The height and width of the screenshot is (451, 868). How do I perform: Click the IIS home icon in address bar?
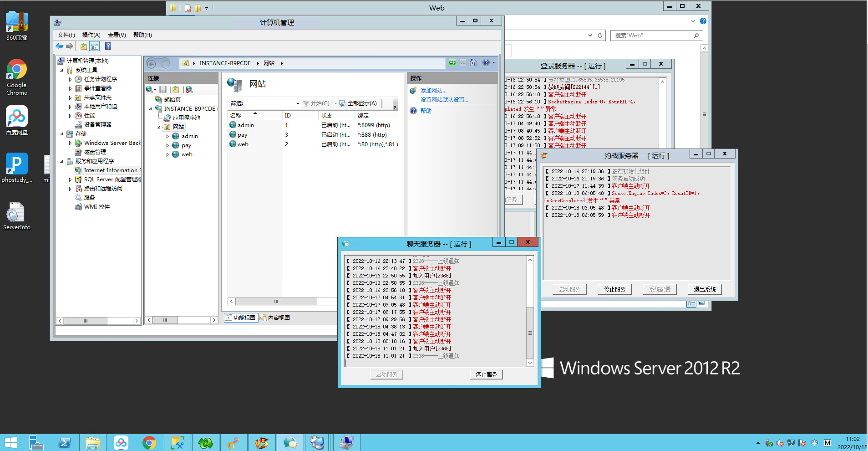point(473,63)
